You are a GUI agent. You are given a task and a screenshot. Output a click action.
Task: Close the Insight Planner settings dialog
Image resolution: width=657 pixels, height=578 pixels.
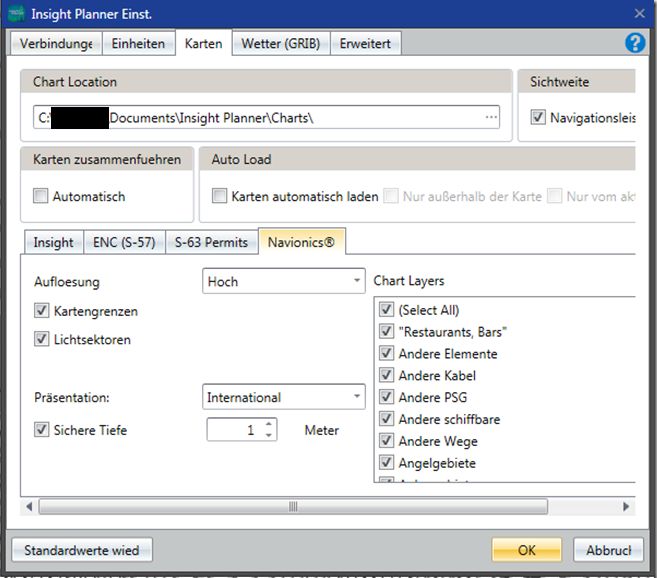639,13
